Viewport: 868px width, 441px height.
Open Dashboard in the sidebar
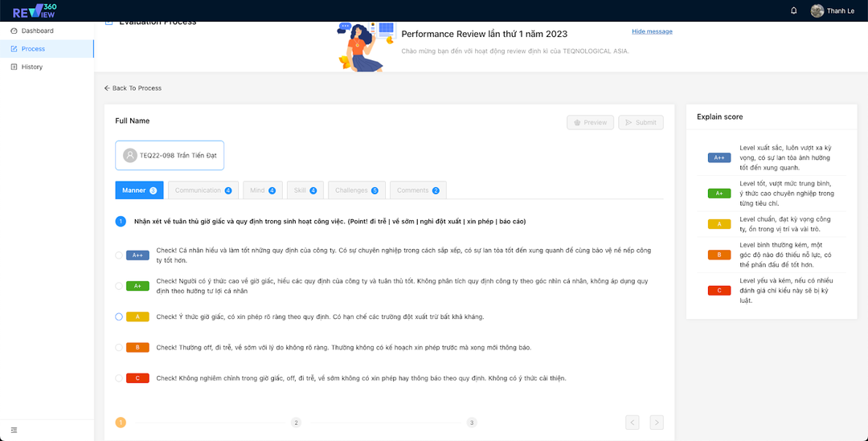pyautogui.click(x=37, y=31)
